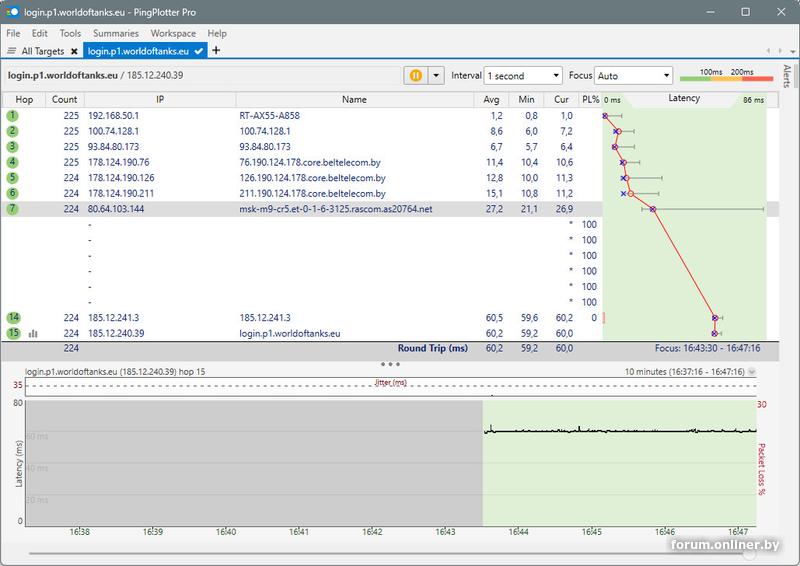Click the green hop 4 number badge

[x=12, y=162]
